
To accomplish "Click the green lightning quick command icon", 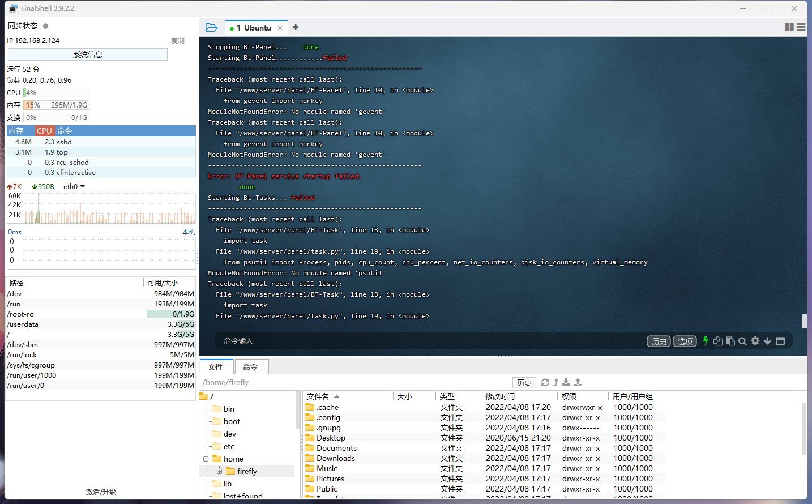I will [x=706, y=341].
